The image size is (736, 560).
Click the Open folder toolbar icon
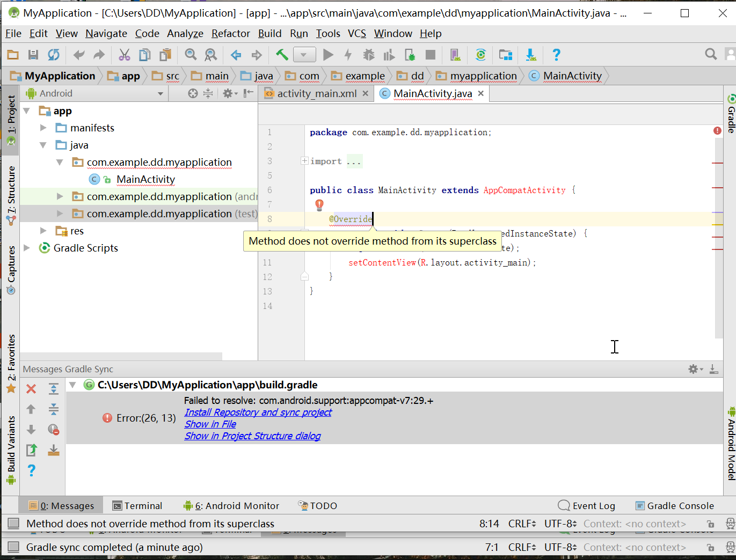tap(13, 54)
